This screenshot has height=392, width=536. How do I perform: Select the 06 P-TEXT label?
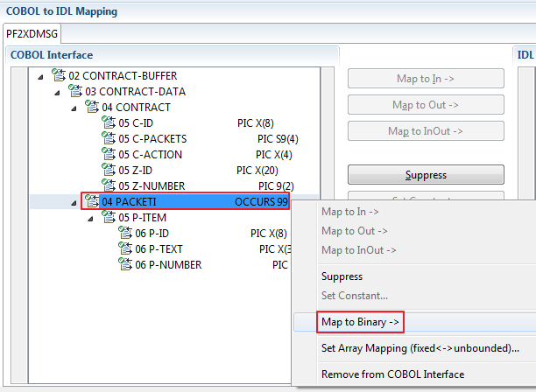click(x=159, y=248)
